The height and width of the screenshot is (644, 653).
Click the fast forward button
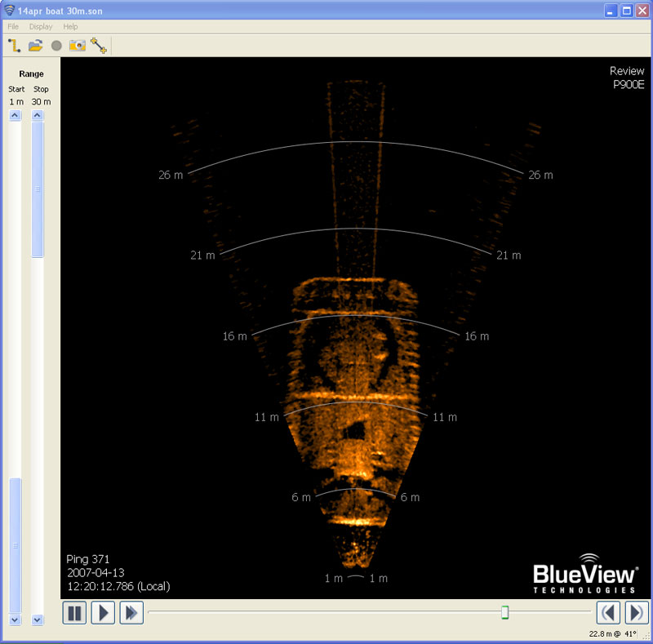(x=131, y=612)
